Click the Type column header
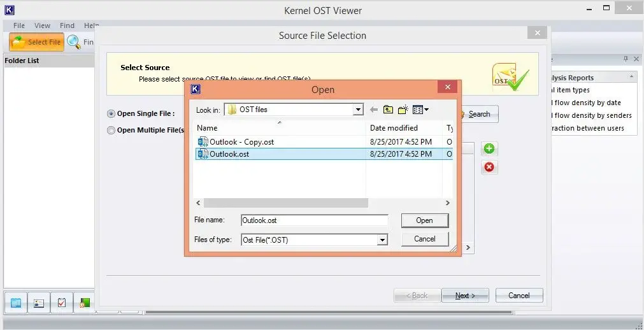The height and width of the screenshot is (330, 644). tap(450, 128)
